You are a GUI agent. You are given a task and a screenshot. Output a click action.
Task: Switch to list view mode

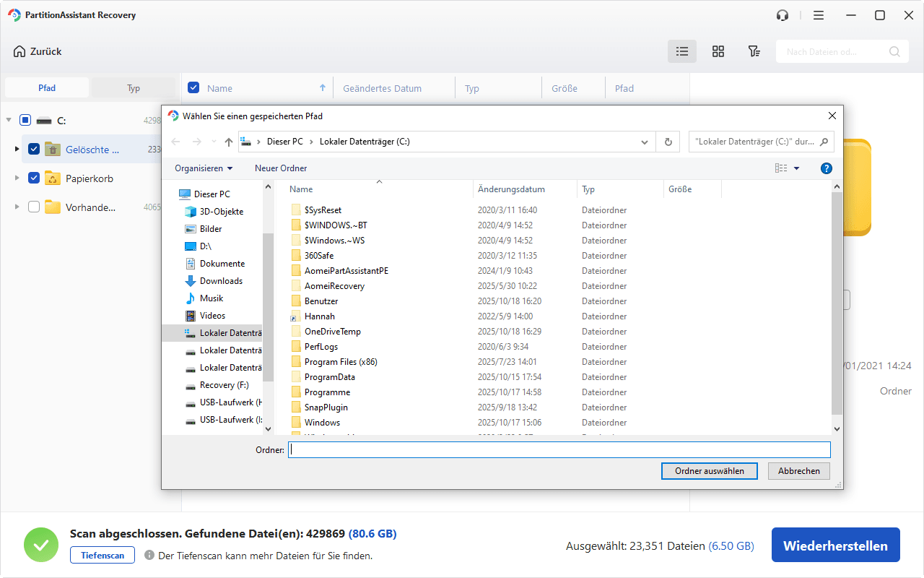pyautogui.click(x=682, y=51)
